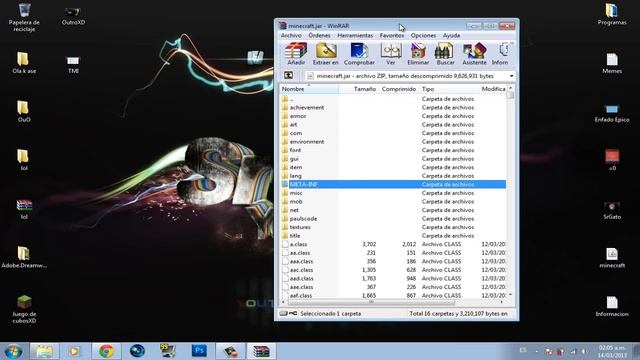Click the Extraer en toolbar icon

(325, 54)
